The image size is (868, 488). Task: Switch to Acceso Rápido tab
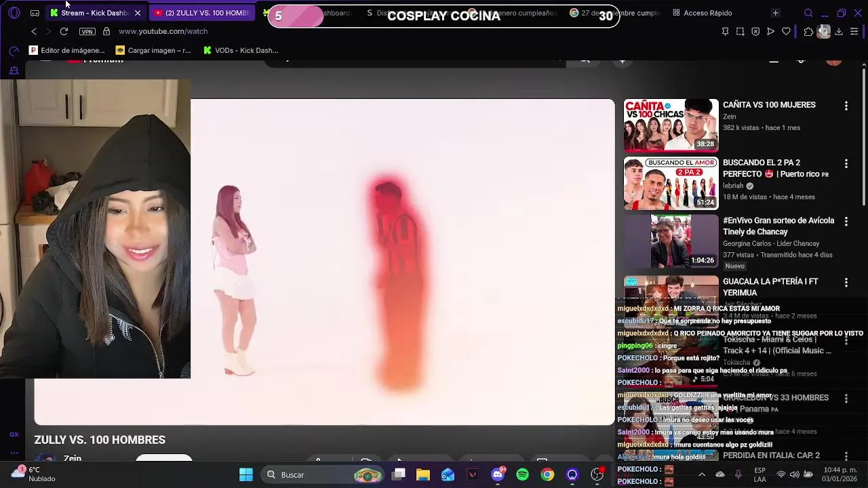[x=703, y=13]
